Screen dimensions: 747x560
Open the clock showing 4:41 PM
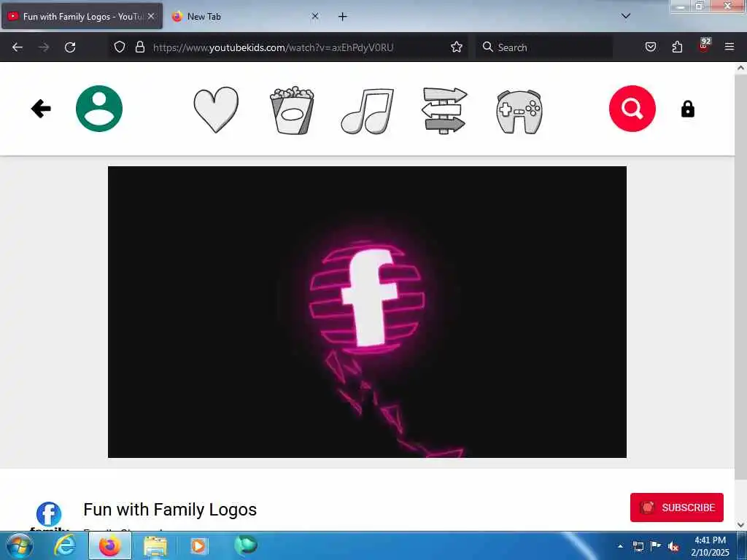710,545
